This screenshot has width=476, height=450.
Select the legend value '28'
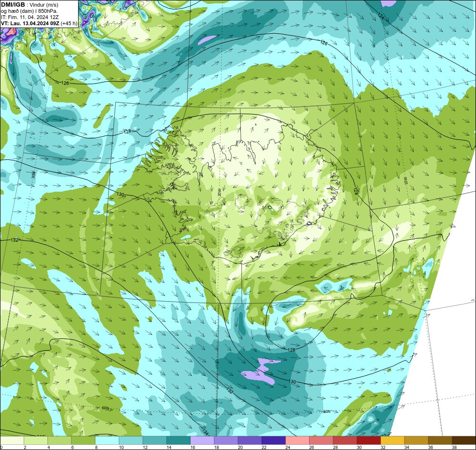point(335,447)
